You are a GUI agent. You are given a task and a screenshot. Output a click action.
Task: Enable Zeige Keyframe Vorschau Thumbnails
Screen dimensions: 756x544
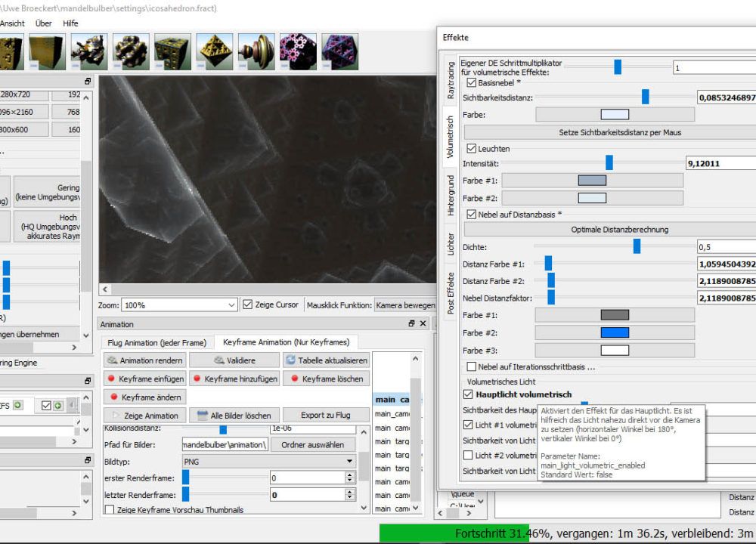click(110, 509)
